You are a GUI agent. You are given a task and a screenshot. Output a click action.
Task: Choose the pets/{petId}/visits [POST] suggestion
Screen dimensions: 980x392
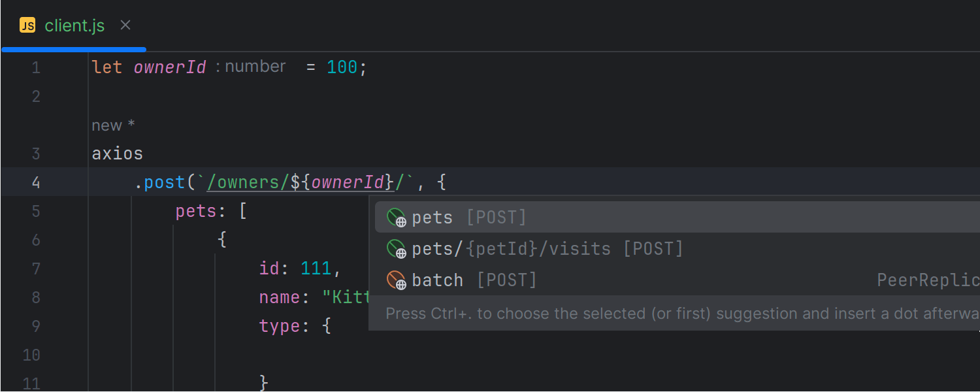(x=547, y=249)
